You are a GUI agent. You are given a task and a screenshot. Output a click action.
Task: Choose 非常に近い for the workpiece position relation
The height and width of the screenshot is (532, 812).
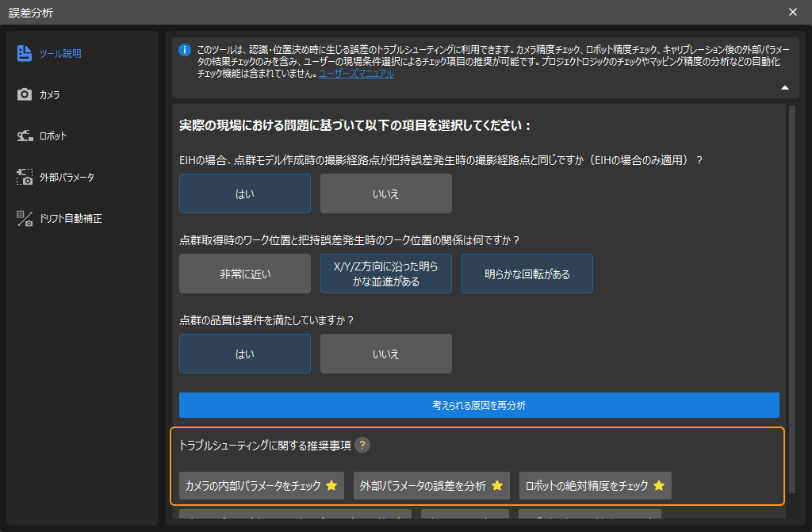pyautogui.click(x=245, y=274)
